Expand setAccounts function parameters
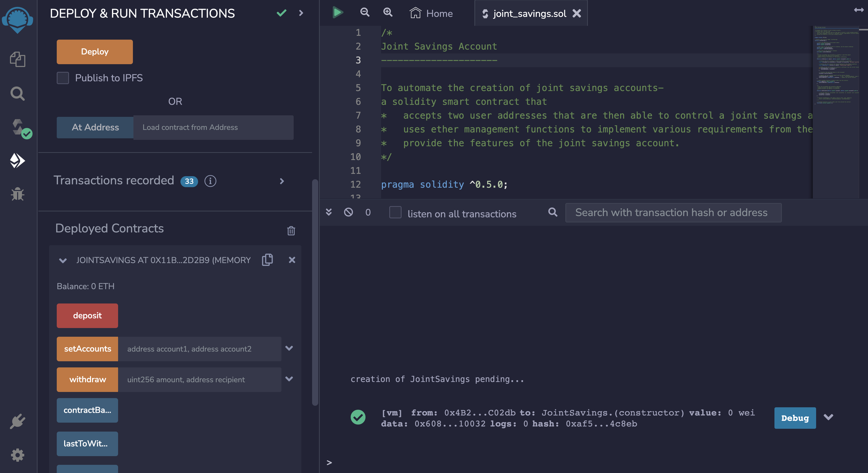The height and width of the screenshot is (473, 868). click(289, 348)
